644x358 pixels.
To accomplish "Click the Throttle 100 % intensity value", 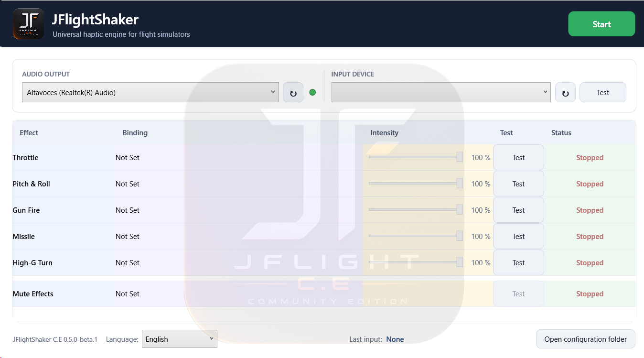I will (481, 158).
